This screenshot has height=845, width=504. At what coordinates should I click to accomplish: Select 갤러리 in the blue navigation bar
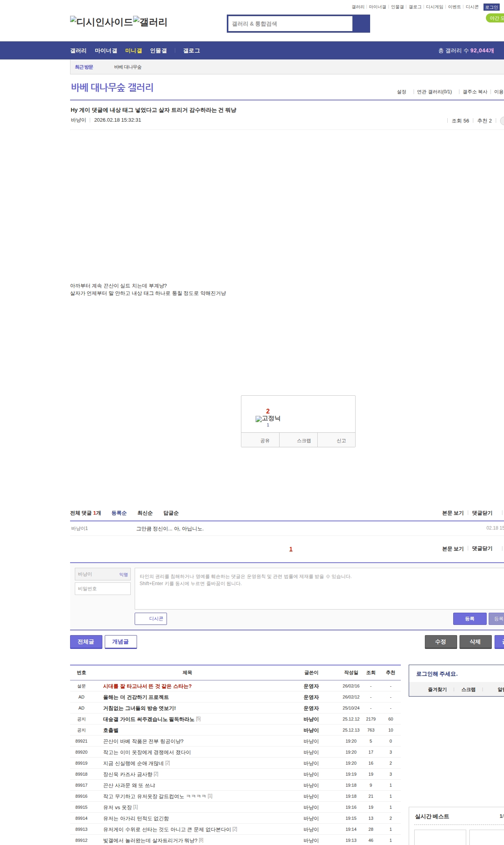pos(78,51)
